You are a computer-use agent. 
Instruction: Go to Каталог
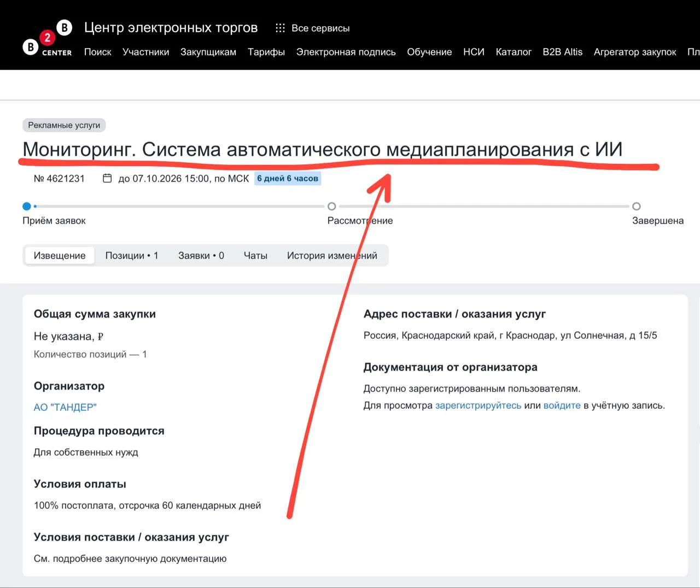pyautogui.click(x=514, y=52)
